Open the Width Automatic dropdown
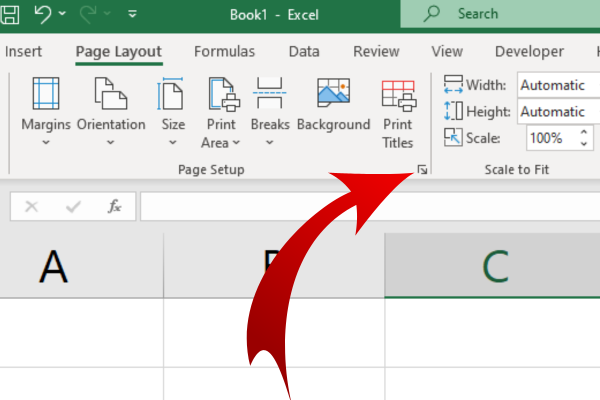Viewport: 600px width, 400px height. click(558, 85)
